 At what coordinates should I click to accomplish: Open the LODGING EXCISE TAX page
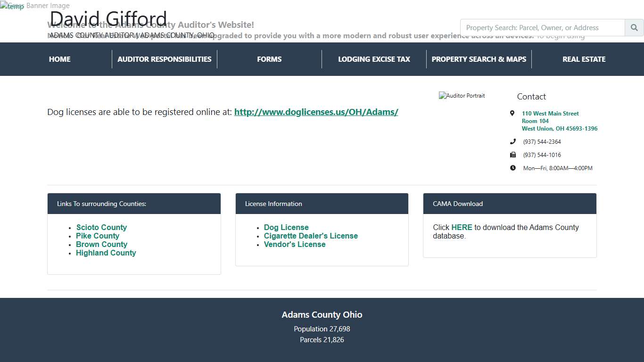click(374, 59)
